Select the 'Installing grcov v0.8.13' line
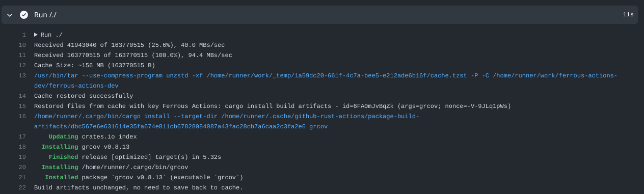This screenshot has height=194, width=644. (86, 147)
